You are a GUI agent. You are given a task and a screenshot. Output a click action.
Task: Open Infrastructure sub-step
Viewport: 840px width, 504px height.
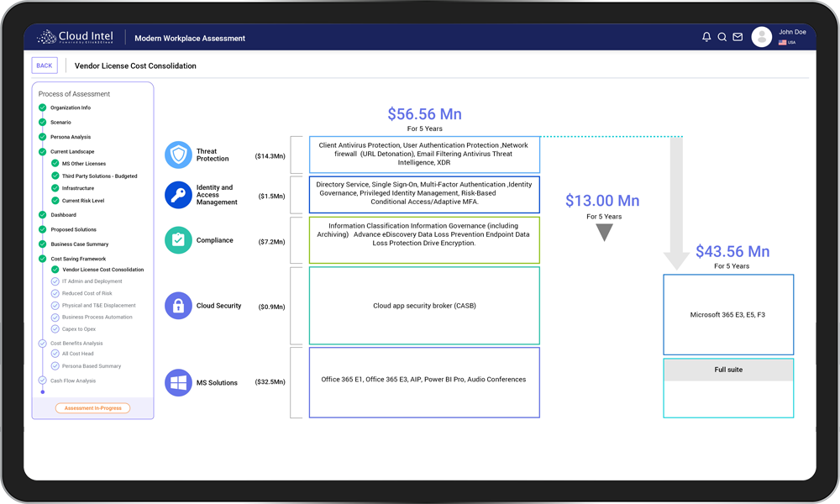77,188
